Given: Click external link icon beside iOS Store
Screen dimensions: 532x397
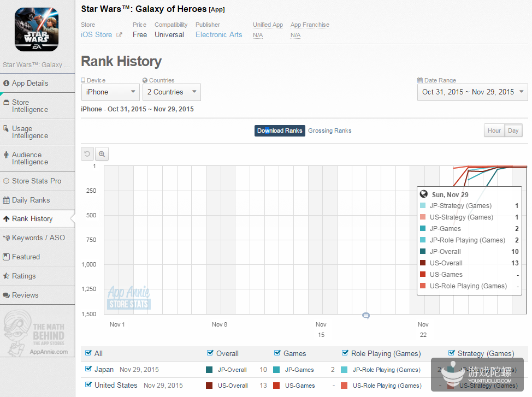Looking at the screenshot, I should (119, 34).
